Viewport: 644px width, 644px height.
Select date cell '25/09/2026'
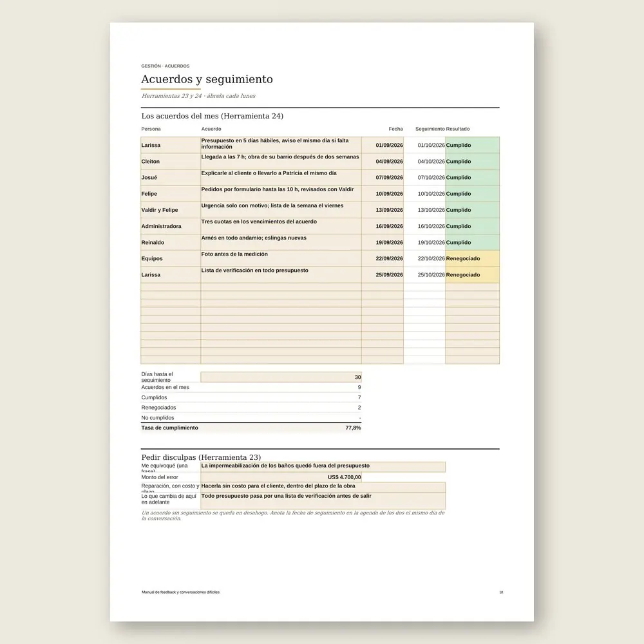pos(383,275)
